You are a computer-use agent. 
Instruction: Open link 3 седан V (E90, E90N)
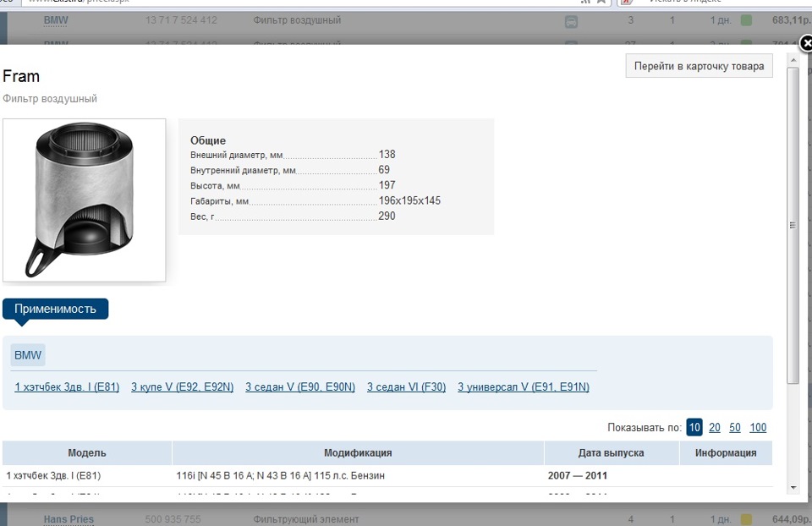pyautogui.click(x=300, y=386)
